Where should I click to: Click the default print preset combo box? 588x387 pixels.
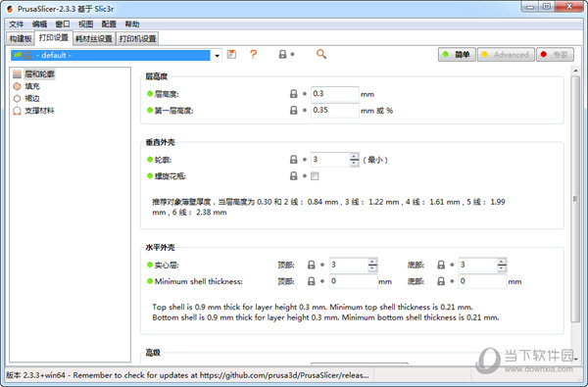pyautogui.click(x=116, y=55)
